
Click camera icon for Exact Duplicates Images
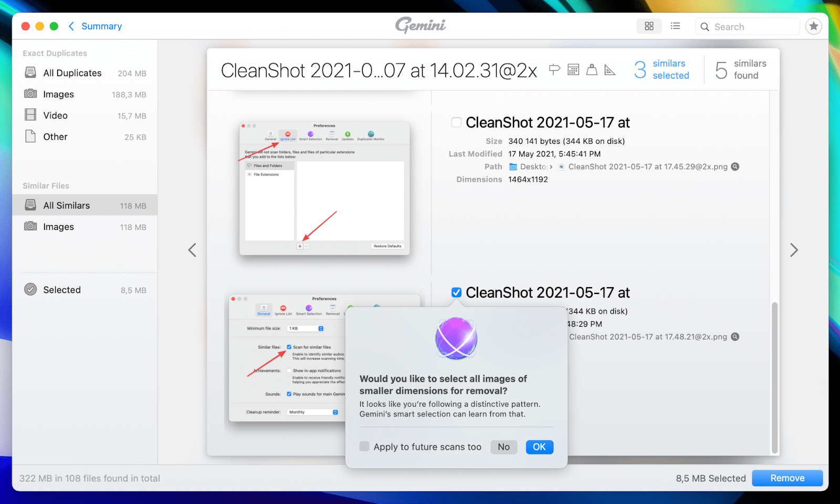[30, 93]
